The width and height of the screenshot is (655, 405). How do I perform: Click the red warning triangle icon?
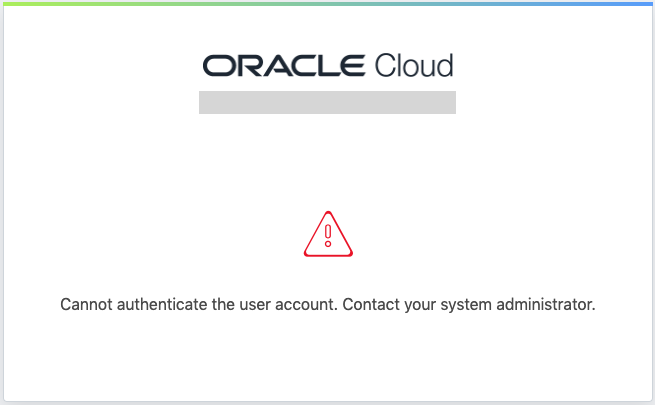328,234
